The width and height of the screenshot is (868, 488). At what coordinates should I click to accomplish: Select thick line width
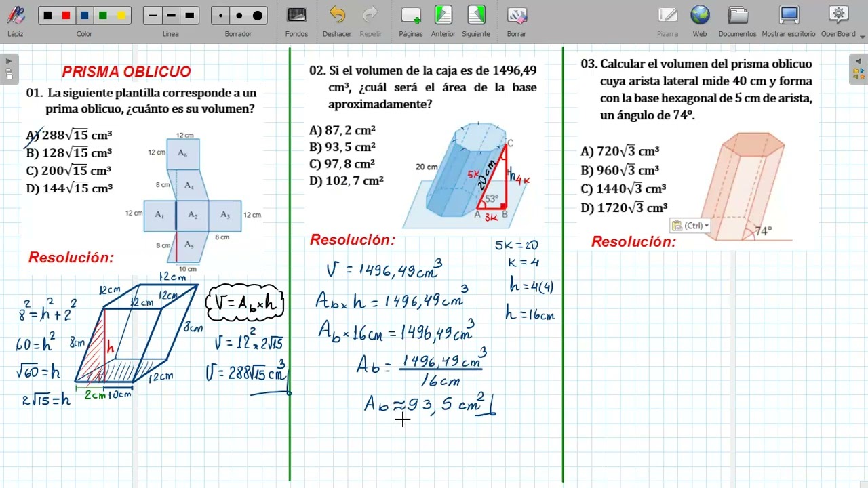pyautogui.click(x=189, y=16)
